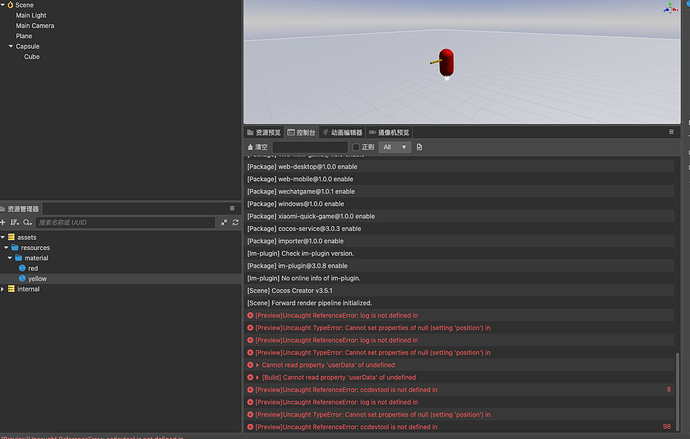The width and height of the screenshot is (690, 439).
Task: Select the yellow material asset
Action: pos(37,279)
